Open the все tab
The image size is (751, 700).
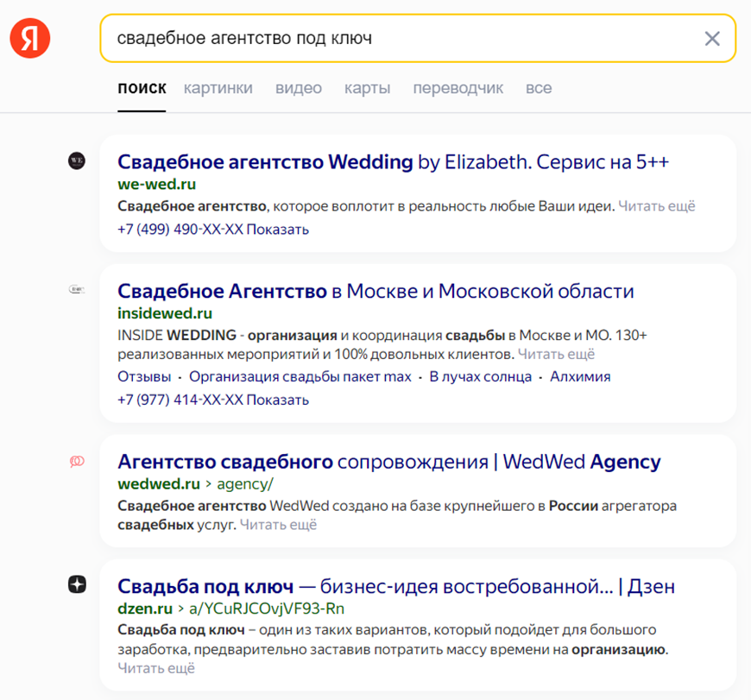point(539,88)
